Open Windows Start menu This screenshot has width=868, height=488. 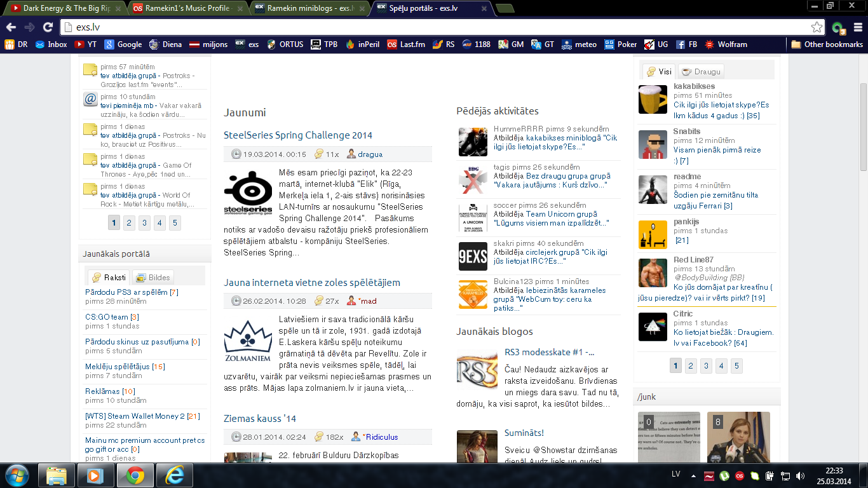[16, 475]
